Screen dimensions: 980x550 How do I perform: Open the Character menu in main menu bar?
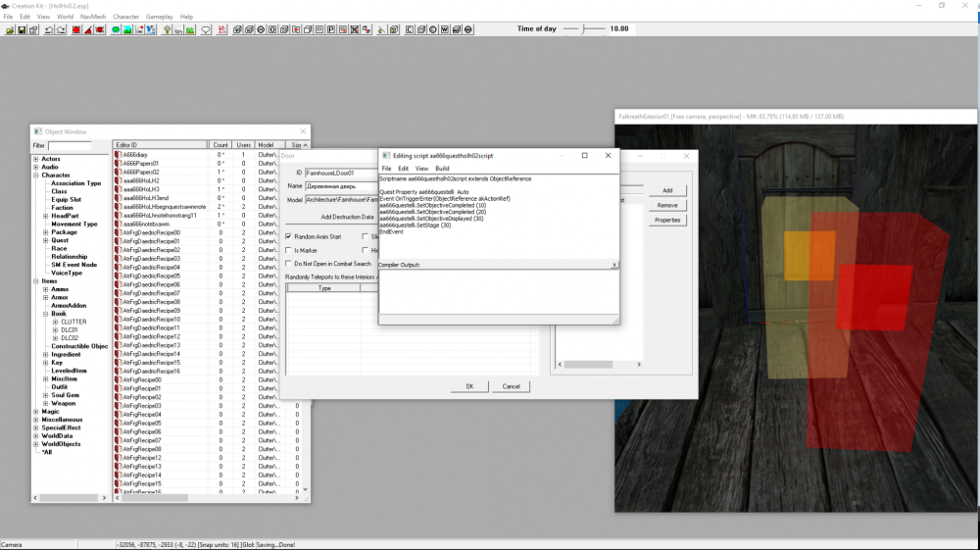point(125,17)
